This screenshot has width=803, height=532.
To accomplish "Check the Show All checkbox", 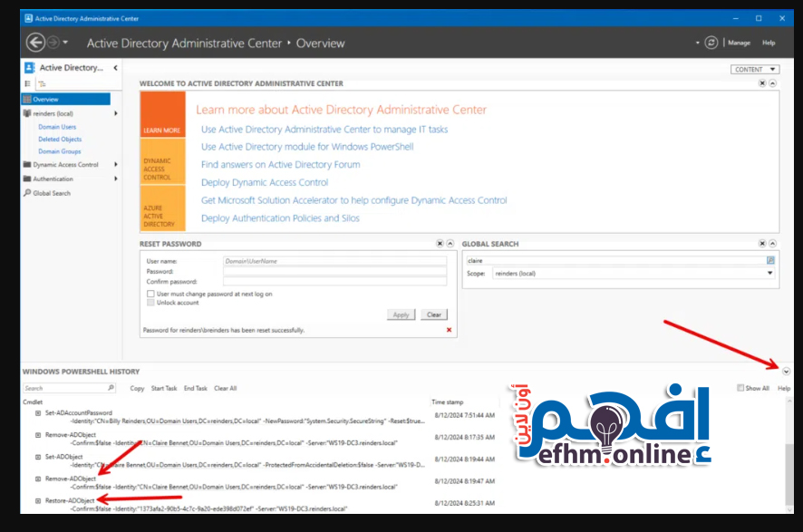I will 741,388.
